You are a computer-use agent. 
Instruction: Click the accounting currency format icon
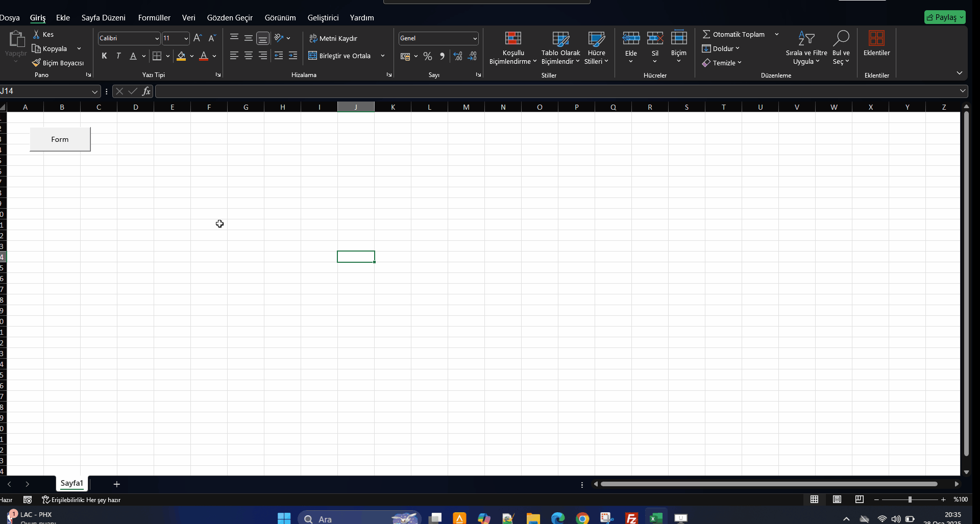[x=405, y=56]
